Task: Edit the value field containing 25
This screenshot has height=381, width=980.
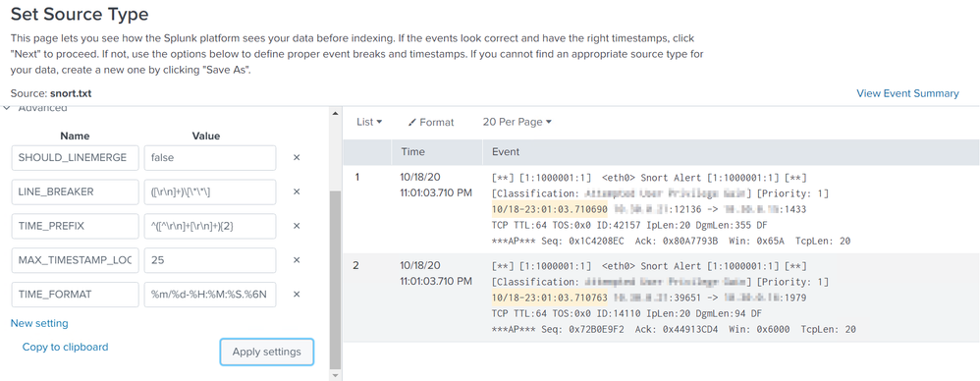Action: point(210,260)
